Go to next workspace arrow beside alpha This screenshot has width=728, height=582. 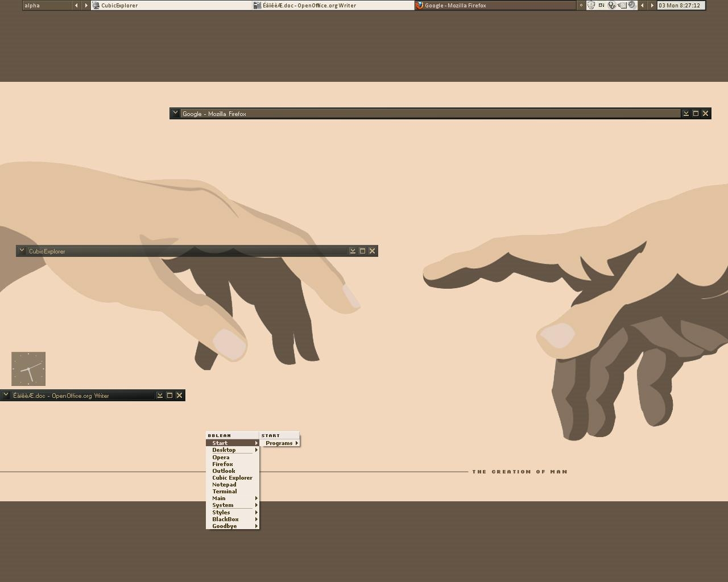click(86, 5)
